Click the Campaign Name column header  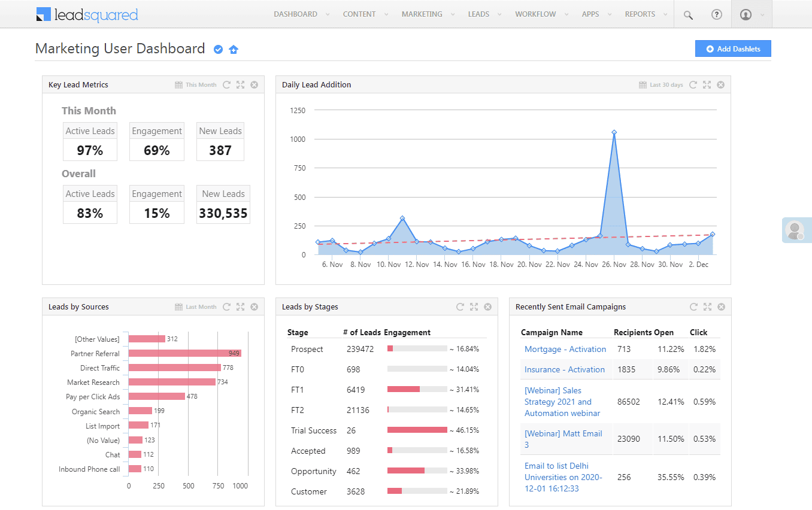click(552, 332)
